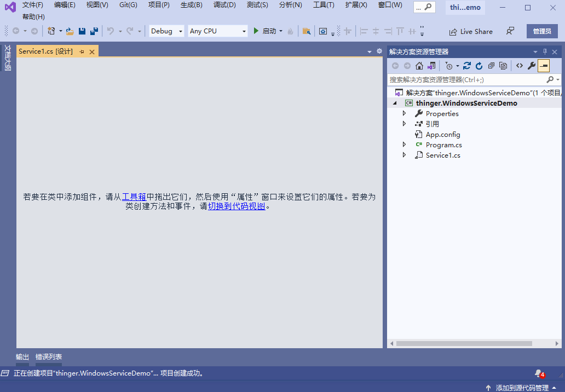Toggle the Preview Selected Items icon
Screen dimensions: 565x392
click(544, 66)
